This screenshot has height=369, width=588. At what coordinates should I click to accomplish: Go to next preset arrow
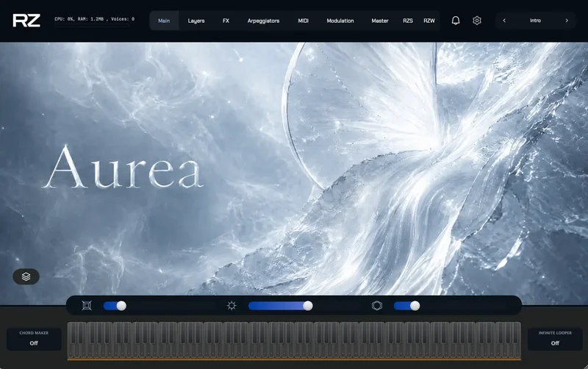tap(567, 21)
